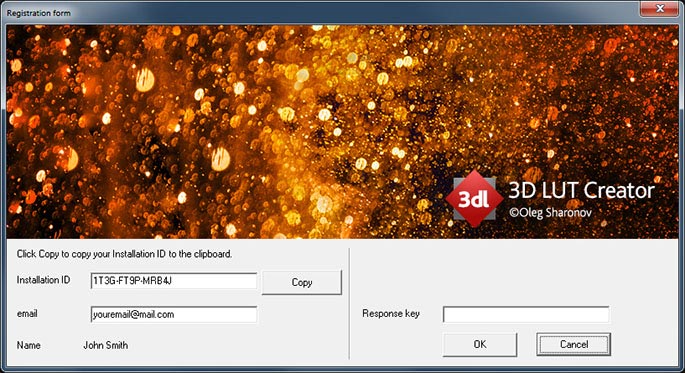Viewport: 685px width, 373px height.
Task: Click the ©Oleg Sharonov copyright text
Action: tap(550, 213)
